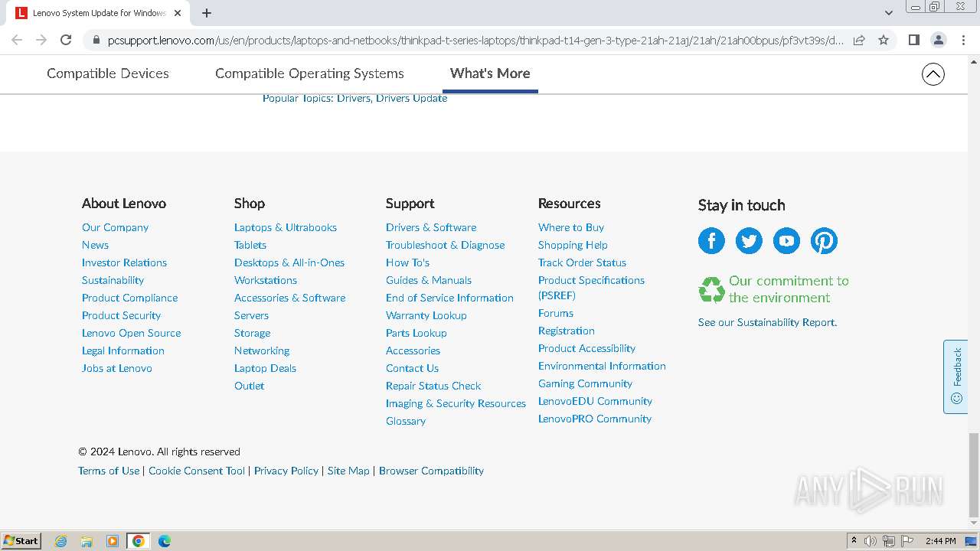Open Lenovo's Pinterest page icon

(x=824, y=241)
